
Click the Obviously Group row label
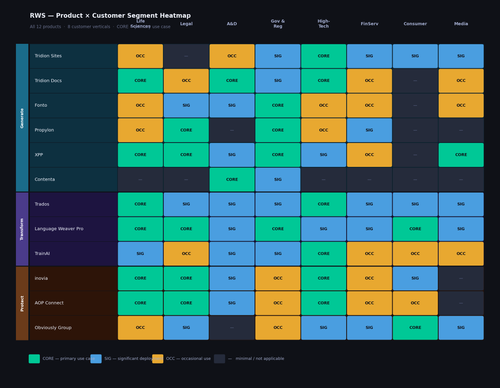pyautogui.click(x=73, y=328)
